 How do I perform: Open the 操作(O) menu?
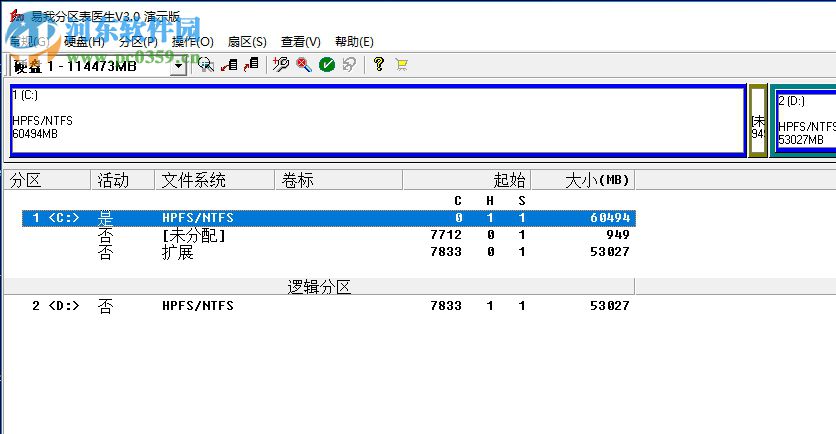[193, 42]
